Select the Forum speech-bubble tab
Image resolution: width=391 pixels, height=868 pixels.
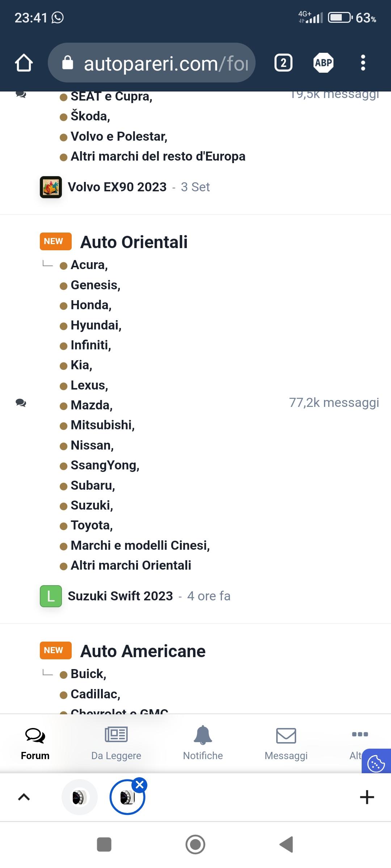35,743
